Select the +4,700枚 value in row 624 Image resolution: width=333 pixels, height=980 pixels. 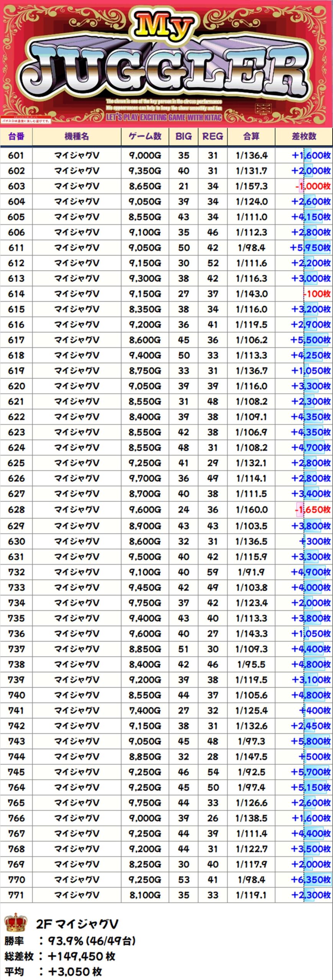tap(311, 448)
